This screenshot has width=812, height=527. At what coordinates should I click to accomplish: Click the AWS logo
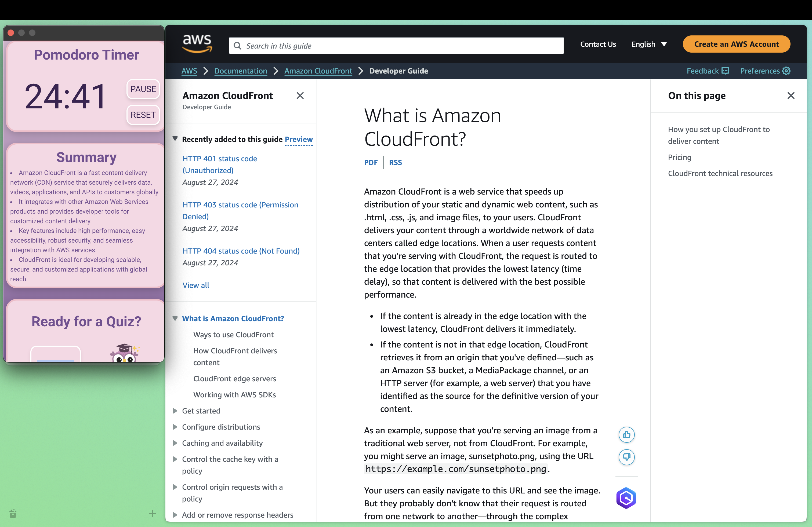(197, 44)
